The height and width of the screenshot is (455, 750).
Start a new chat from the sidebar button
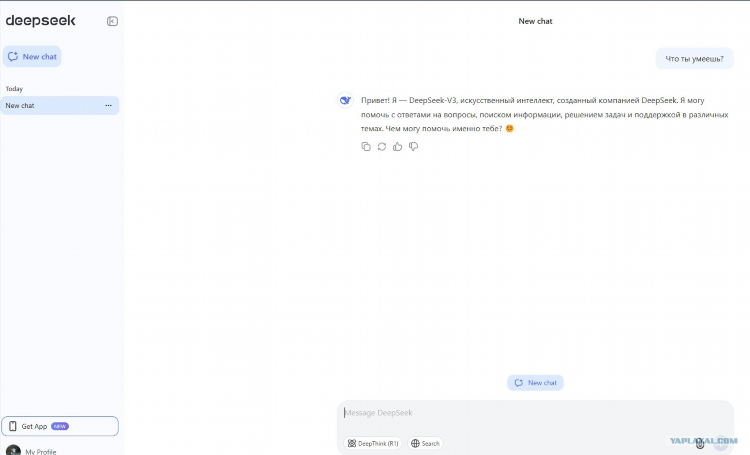pos(32,56)
